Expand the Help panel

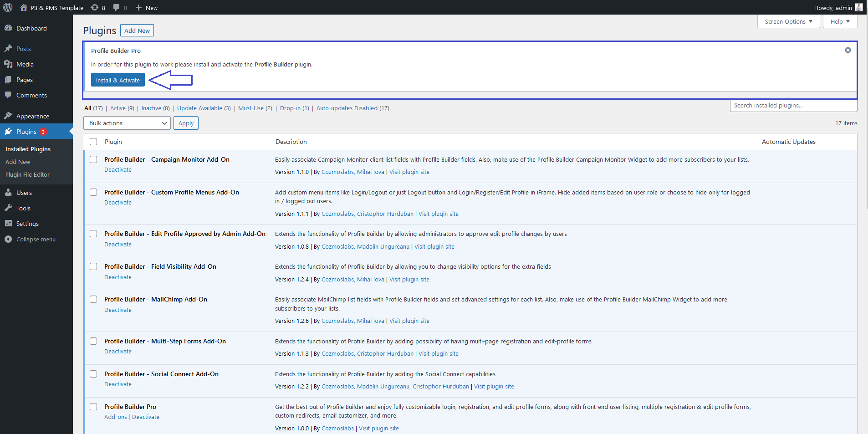coord(840,21)
